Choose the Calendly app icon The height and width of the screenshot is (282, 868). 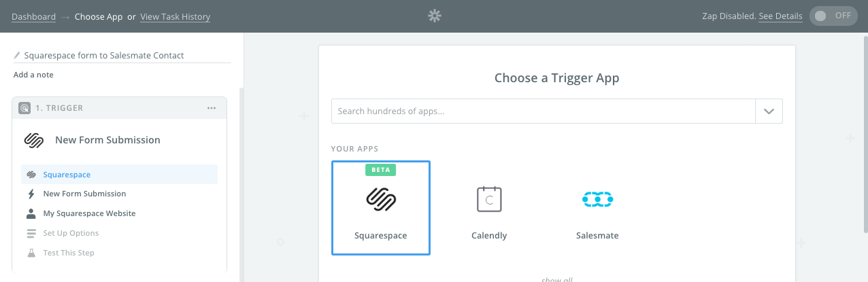[489, 199]
